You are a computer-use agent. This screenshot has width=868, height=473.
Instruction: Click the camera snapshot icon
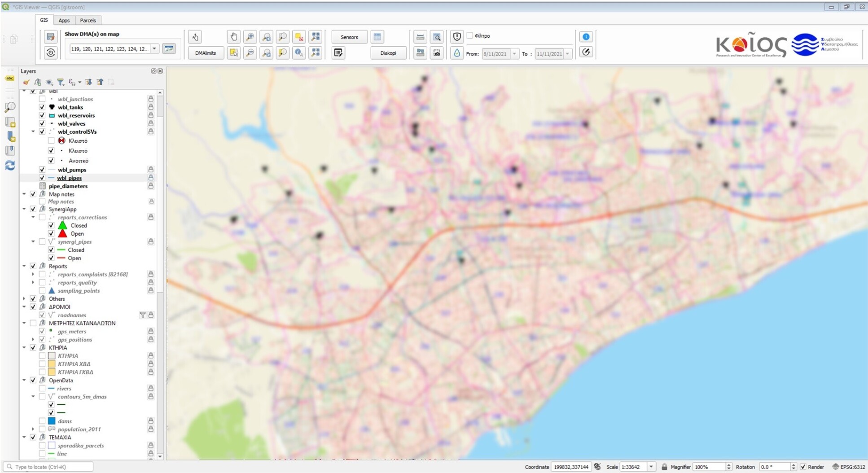(437, 53)
